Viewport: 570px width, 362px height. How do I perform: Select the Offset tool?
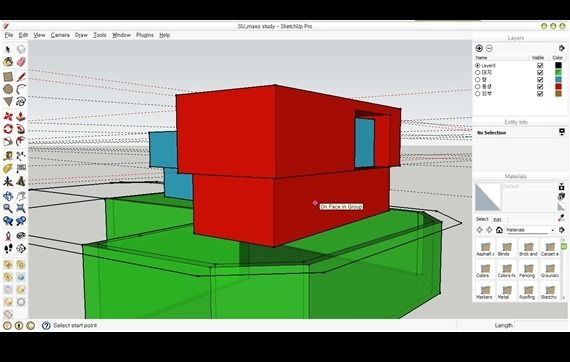click(x=21, y=141)
